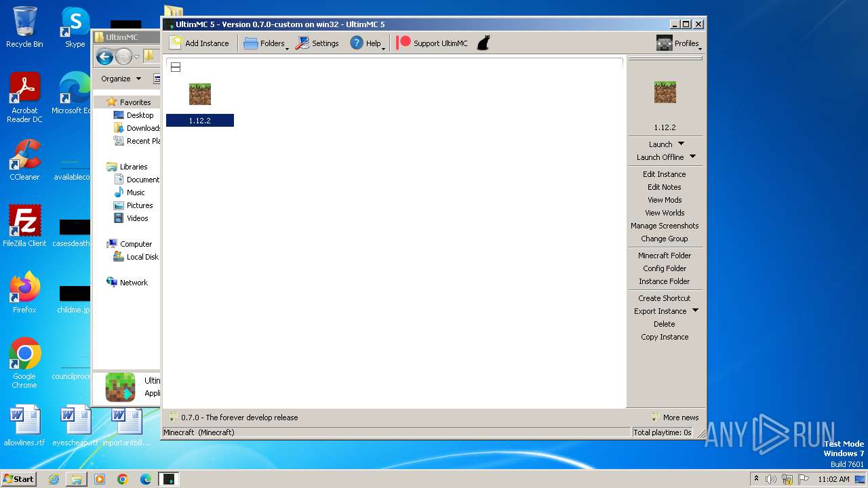Open Google Chrome desktop shortcut
The image size is (868, 488).
point(24,363)
